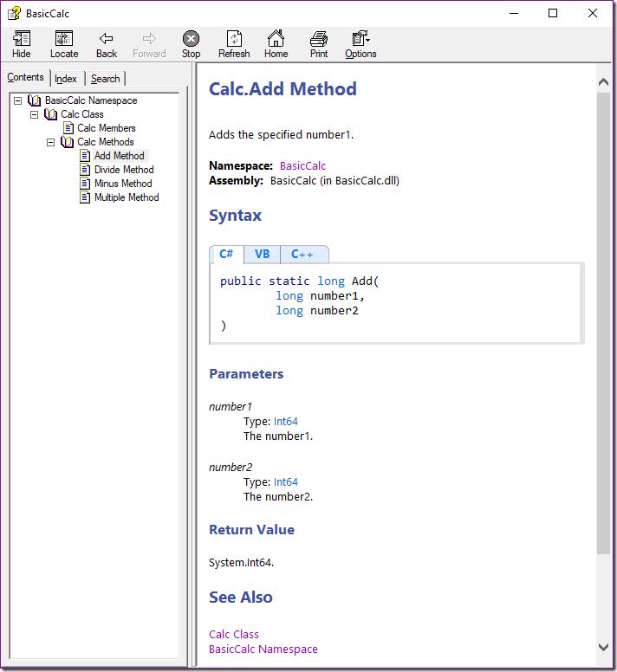Click the scroll up arrow
This screenshot has width=617, height=672.
coord(603,81)
